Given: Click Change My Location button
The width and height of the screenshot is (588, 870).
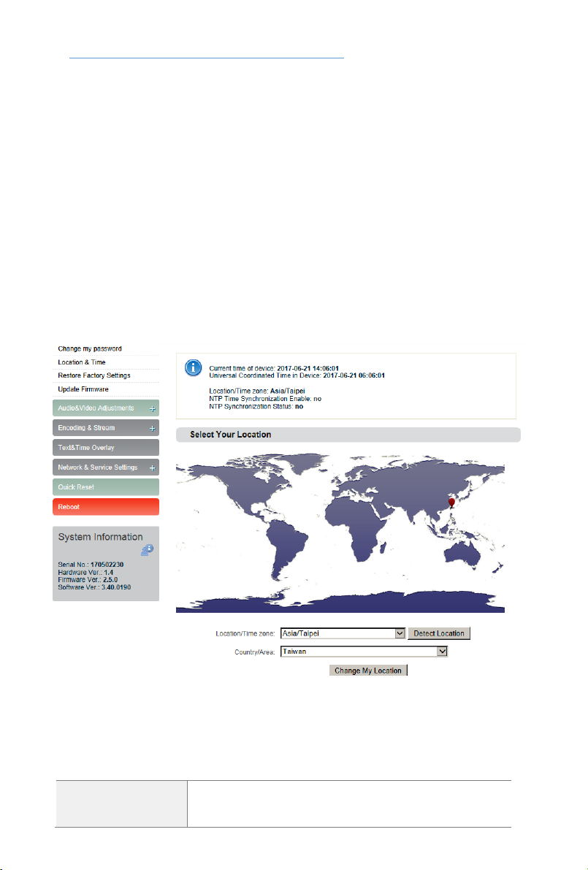Looking at the screenshot, I should (x=368, y=671).
